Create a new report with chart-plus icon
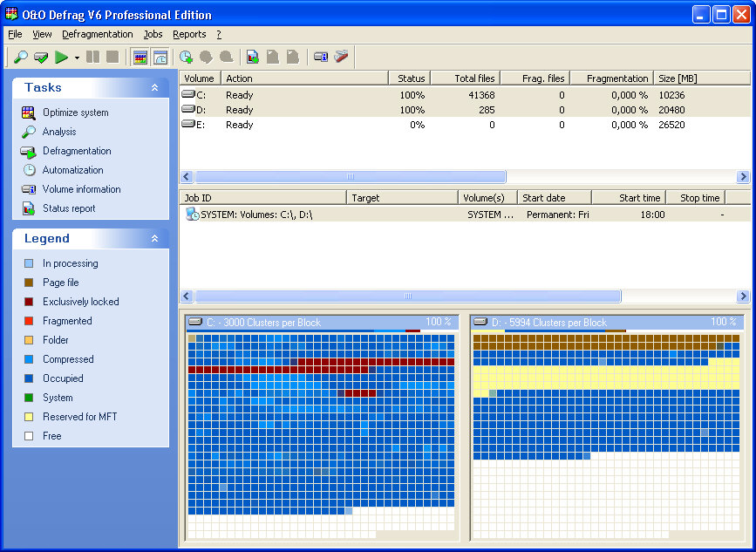Viewport: 756px width, 552px height. [x=253, y=57]
